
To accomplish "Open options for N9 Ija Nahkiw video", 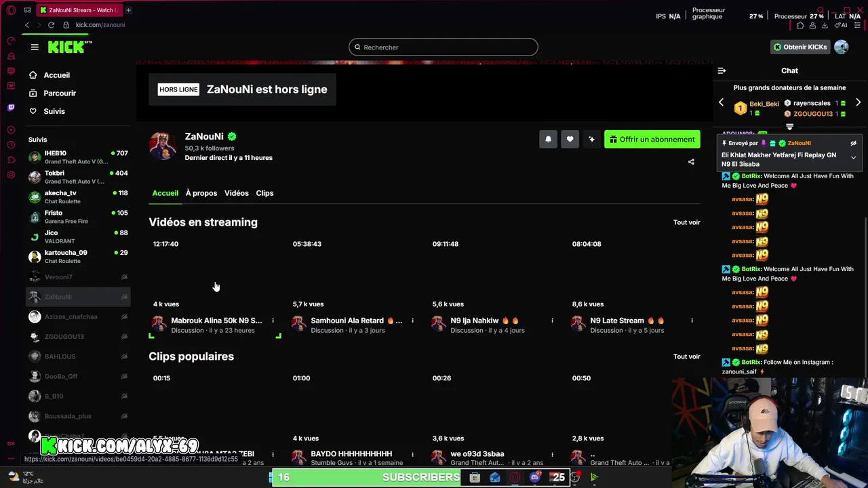I will point(552,321).
